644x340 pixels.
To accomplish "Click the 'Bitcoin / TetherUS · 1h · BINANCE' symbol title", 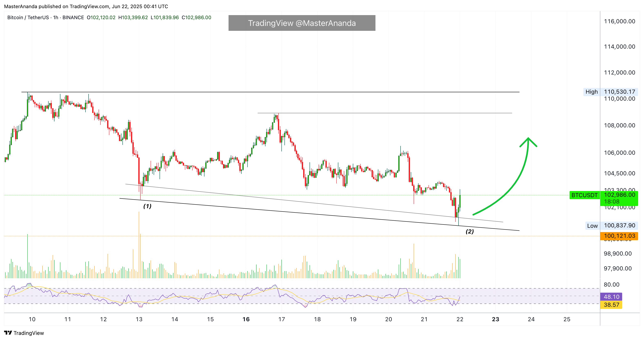I will (x=46, y=18).
